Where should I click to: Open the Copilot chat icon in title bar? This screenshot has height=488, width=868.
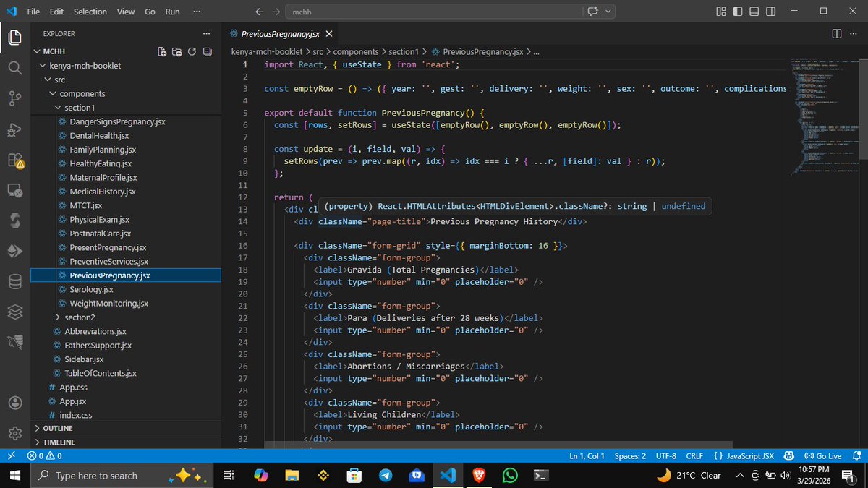point(593,12)
